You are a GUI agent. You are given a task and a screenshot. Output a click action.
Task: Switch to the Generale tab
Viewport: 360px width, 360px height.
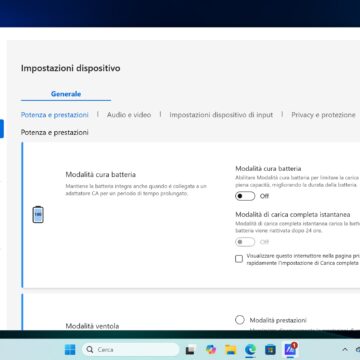[x=66, y=94]
